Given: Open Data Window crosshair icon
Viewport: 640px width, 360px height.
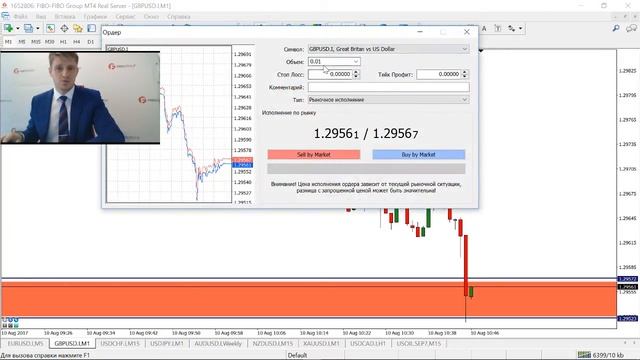Looking at the screenshot, I should pos(64,28).
